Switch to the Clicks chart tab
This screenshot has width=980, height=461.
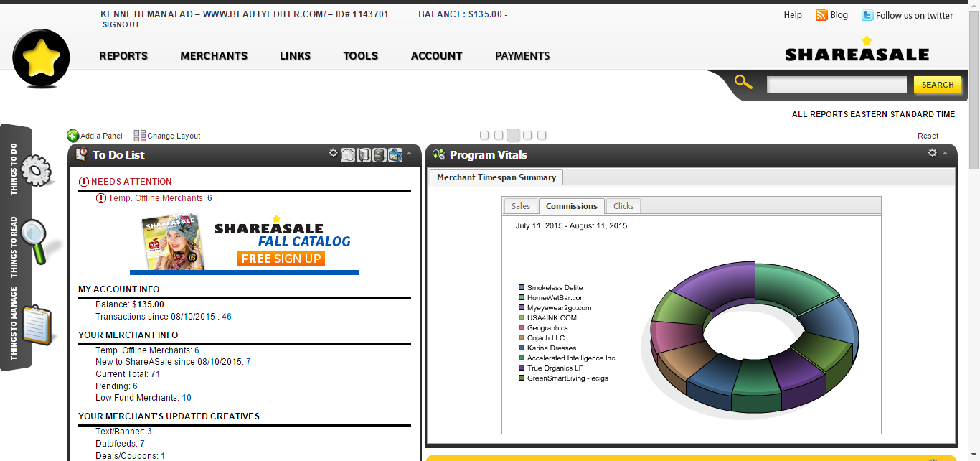623,206
